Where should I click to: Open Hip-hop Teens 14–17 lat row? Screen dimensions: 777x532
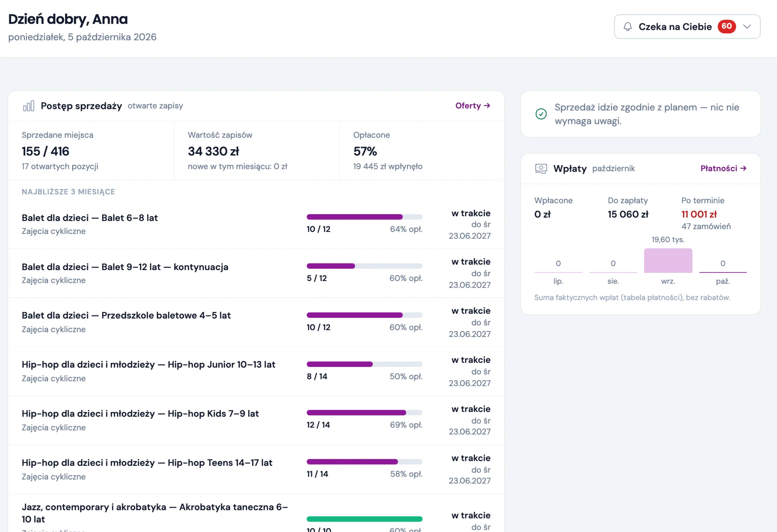[x=256, y=469]
